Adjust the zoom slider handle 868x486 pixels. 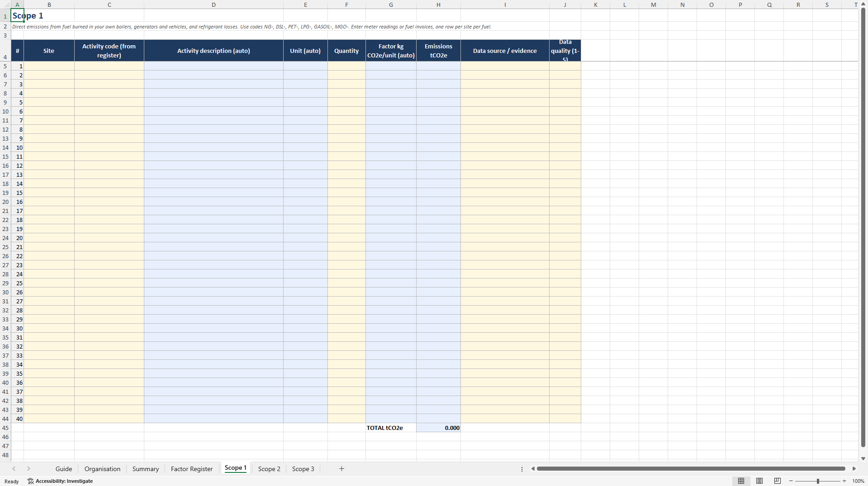pos(818,481)
